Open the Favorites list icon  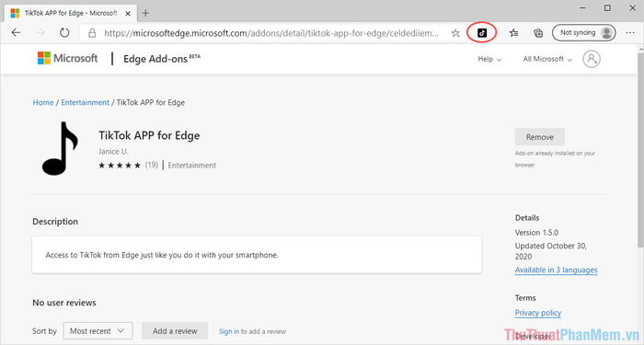(x=513, y=33)
